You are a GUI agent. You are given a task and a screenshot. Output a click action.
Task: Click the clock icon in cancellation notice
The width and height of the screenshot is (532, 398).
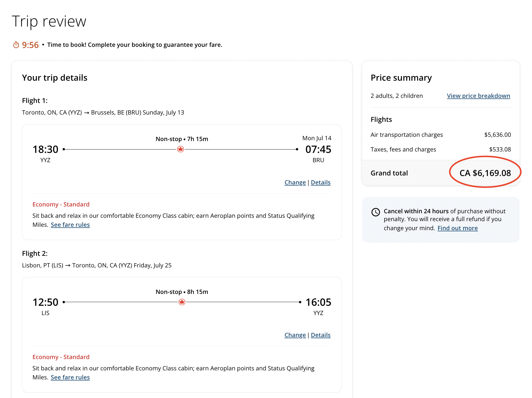tap(375, 212)
